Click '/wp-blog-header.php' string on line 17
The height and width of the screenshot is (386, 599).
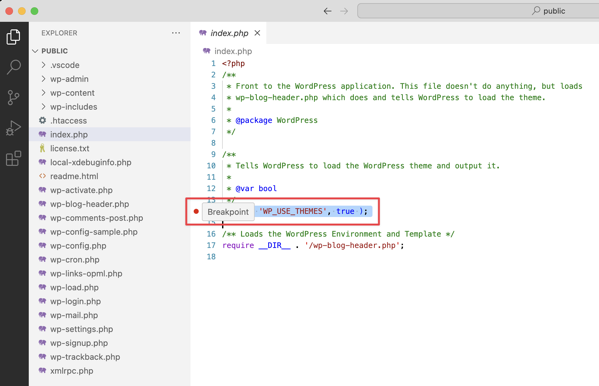(352, 245)
